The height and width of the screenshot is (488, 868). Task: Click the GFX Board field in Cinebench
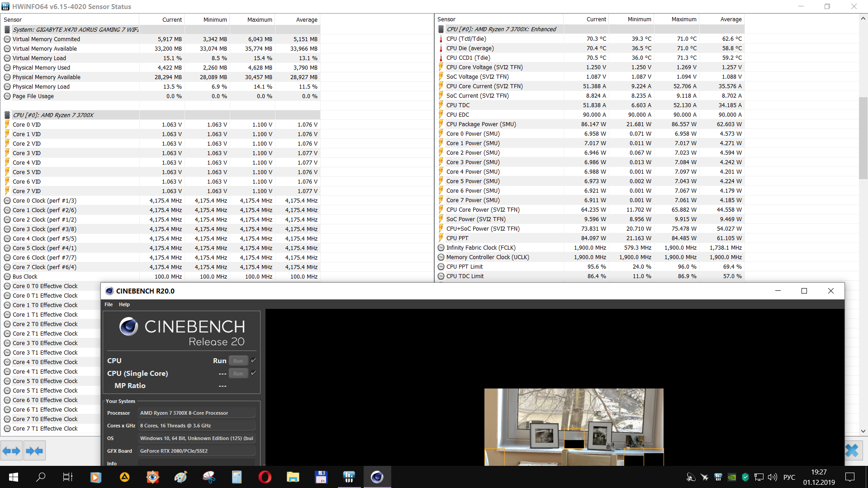click(x=197, y=451)
